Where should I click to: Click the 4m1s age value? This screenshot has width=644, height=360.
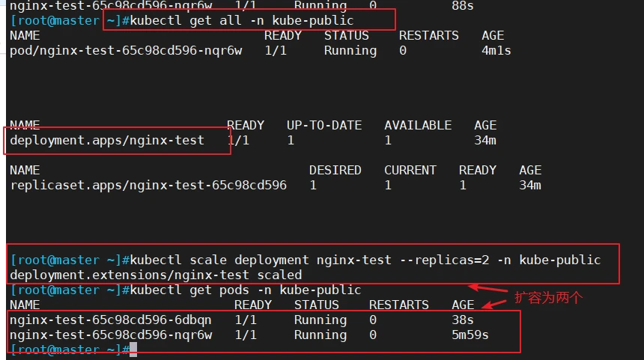tap(496, 50)
